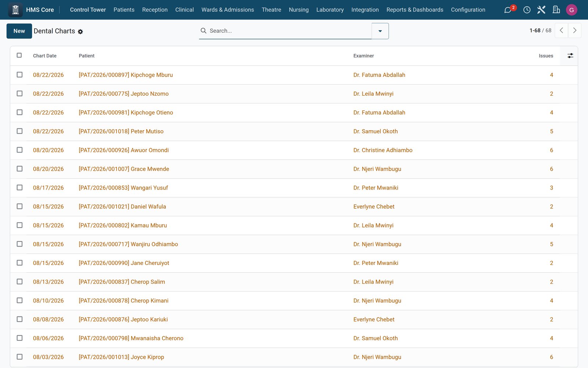
Task: Expand the search filter options dropdown
Action: tap(380, 31)
